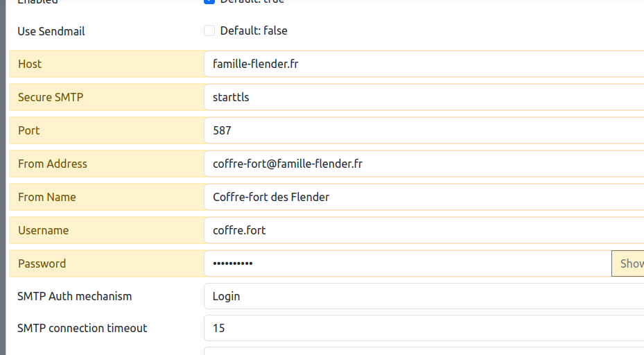This screenshot has height=355, width=644.
Task: Click the highlighted "Host" label
Action: point(30,64)
